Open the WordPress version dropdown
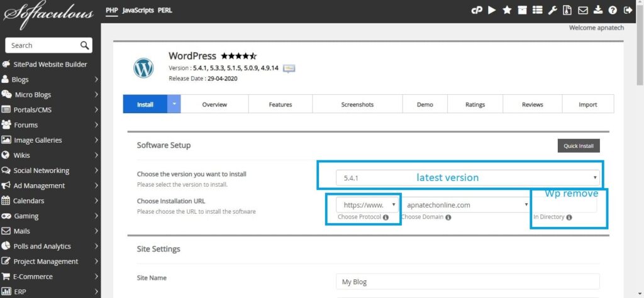This screenshot has height=298, width=644. coord(467,178)
